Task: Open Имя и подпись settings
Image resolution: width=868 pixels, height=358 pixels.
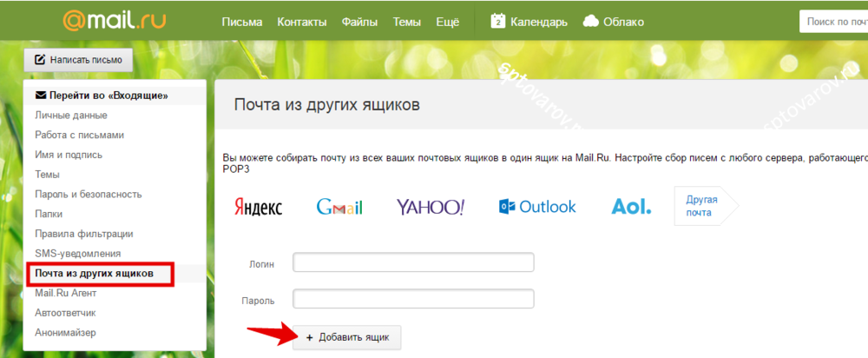Action: tap(68, 155)
